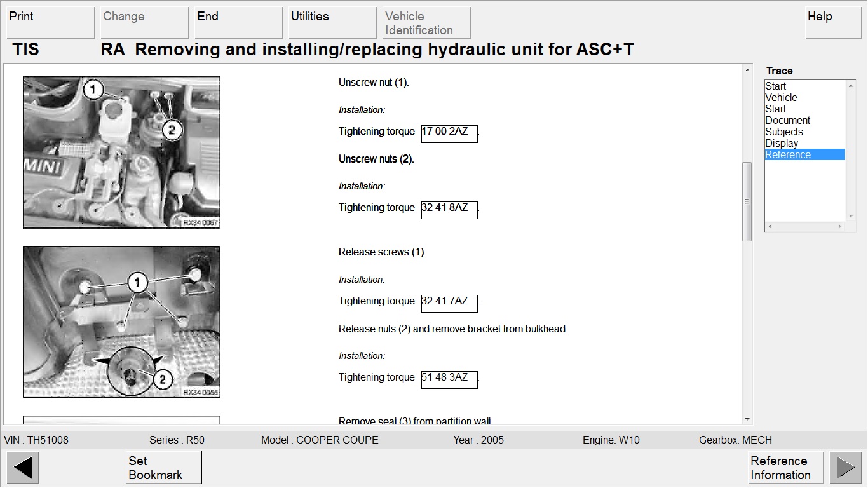This screenshot has height=488, width=868.
Task: Open the Print function
Action: click(50, 23)
